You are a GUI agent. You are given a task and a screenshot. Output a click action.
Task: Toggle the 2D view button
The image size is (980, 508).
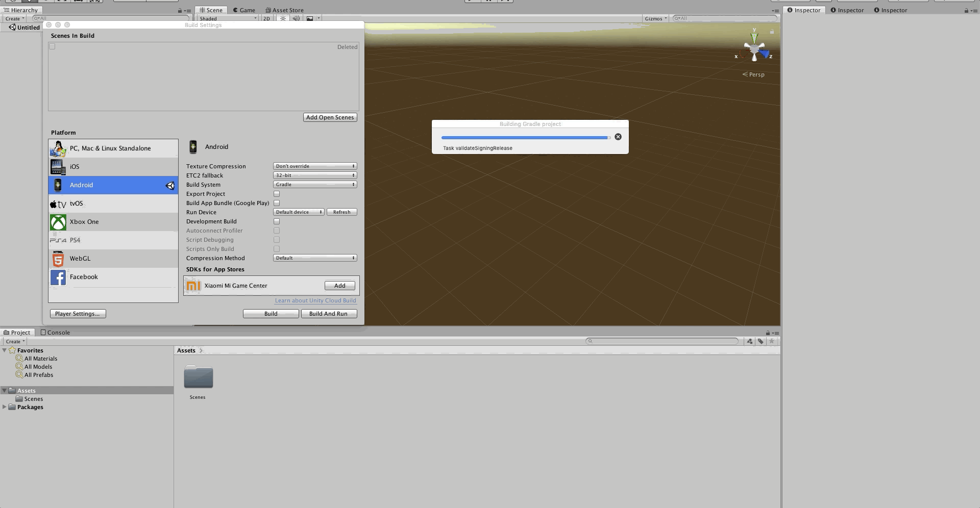point(266,18)
